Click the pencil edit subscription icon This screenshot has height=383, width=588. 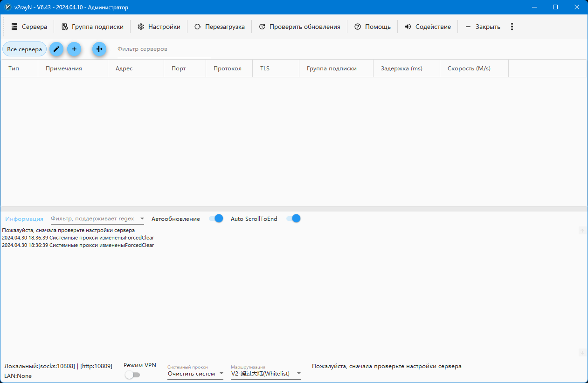(56, 49)
